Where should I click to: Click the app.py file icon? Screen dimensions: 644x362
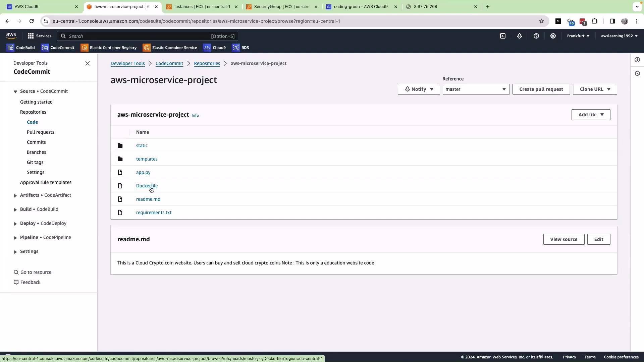(x=120, y=172)
